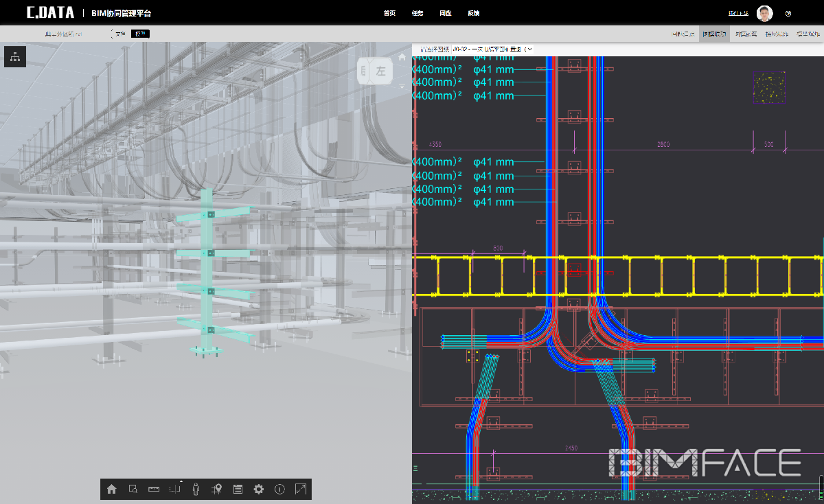Enable first-person walk mode
Viewport: 824px width, 504px height.
pyautogui.click(x=196, y=490)
